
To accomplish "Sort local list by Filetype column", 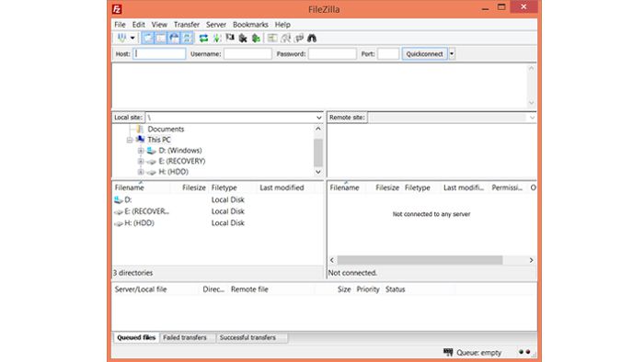I will 233,187.
